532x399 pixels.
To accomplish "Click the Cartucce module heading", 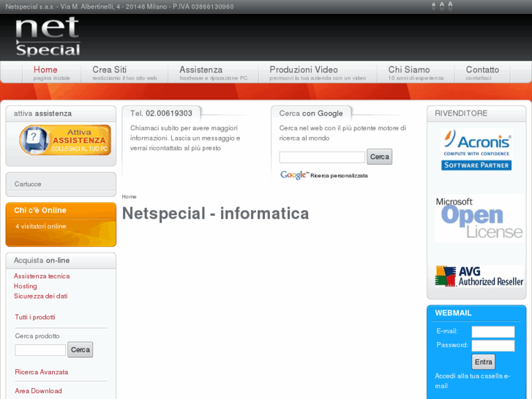I will tap(28, 184).
